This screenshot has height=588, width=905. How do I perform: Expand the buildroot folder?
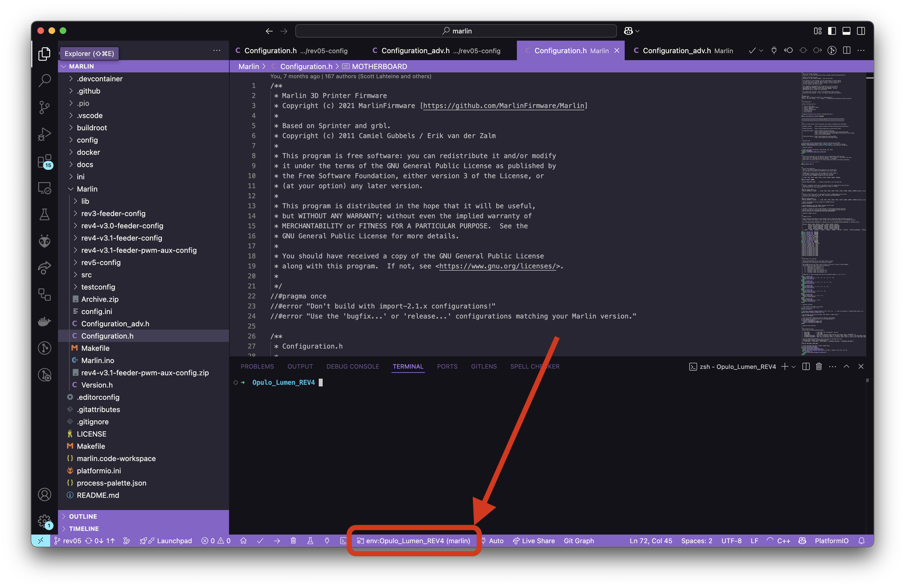(143, 128)
